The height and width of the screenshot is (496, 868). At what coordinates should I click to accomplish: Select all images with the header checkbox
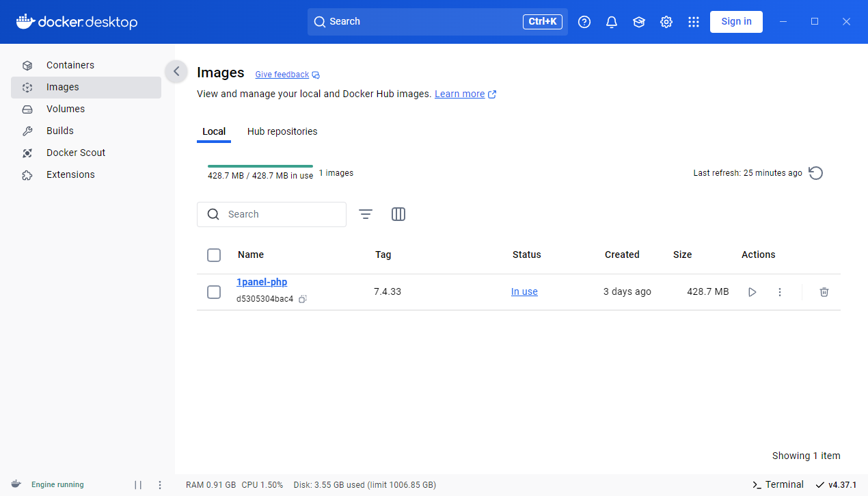(214, 255)
